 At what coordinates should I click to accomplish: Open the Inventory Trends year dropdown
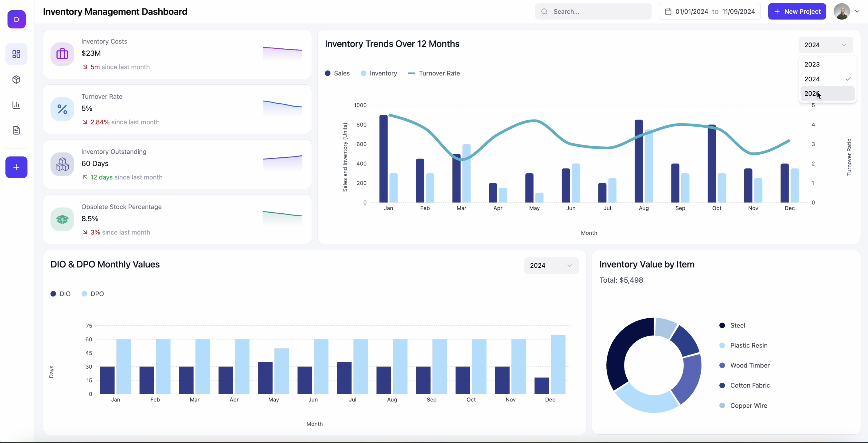tap(826, 45)
